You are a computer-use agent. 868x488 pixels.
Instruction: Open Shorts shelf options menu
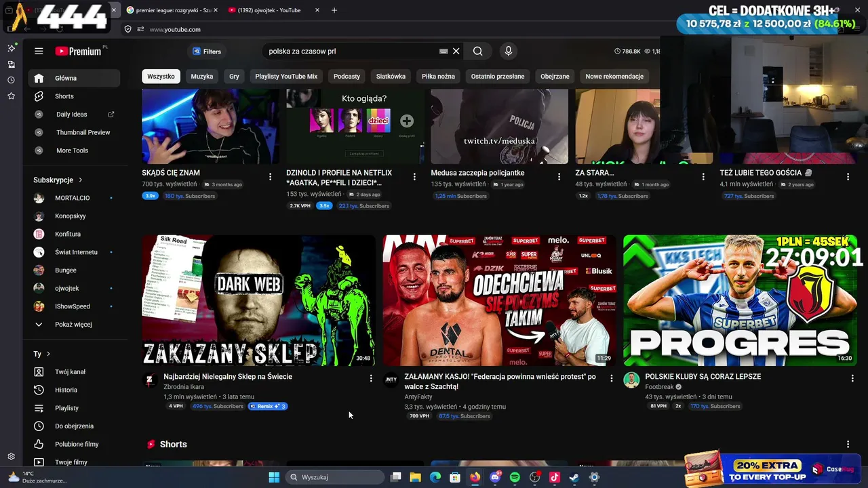pos(848,445)
